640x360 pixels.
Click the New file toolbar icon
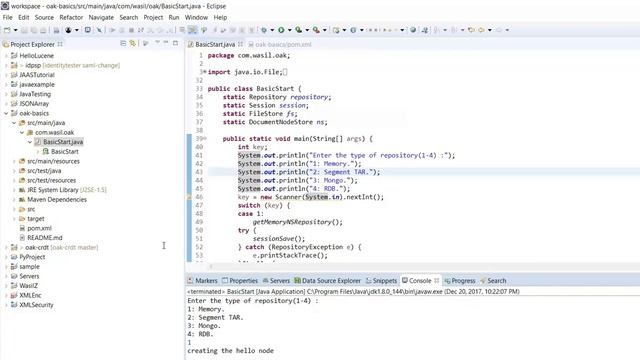pyautogui.click(x=7, y=30)
